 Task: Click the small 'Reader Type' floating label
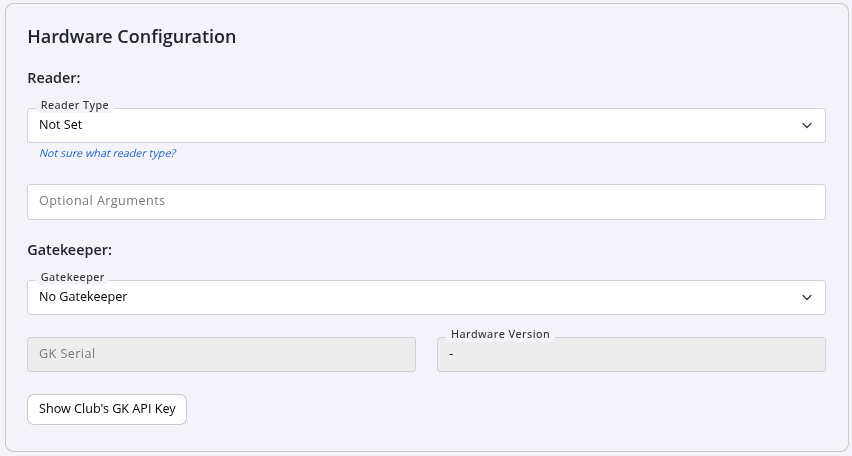pyautogui.click(x=74, y=105)
